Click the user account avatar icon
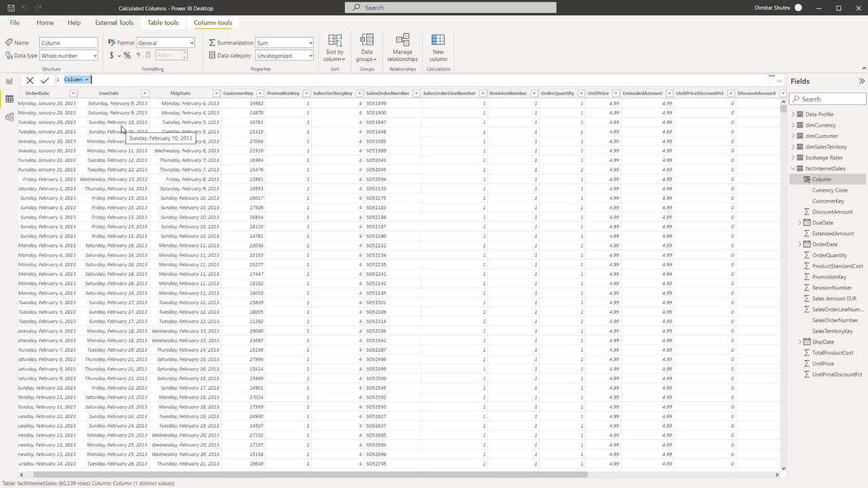Image resolution: width=868 pixels, height=488 pixels. tap(798, 7)
